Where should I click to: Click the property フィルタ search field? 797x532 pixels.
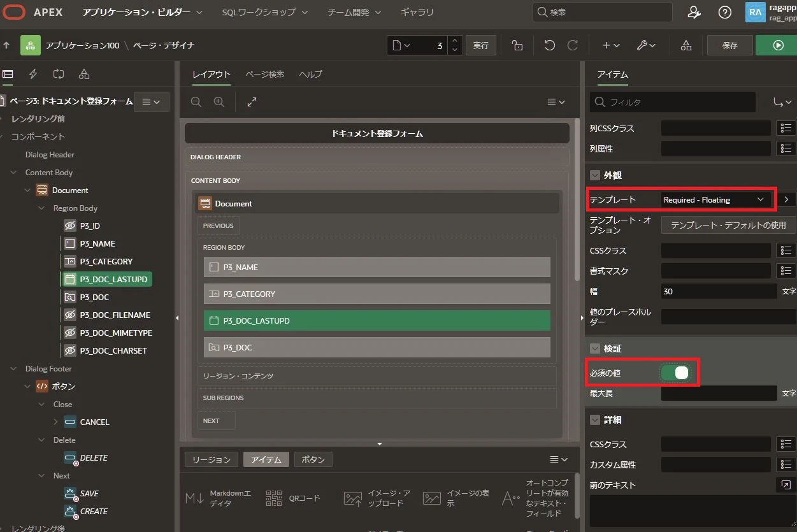[673, 102]
